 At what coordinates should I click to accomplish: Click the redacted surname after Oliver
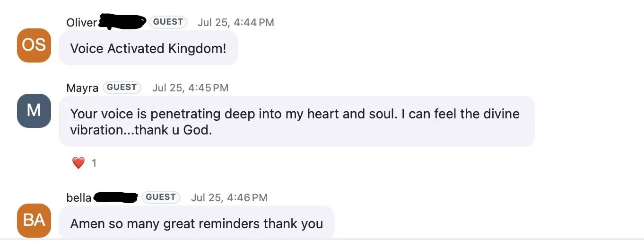point(122,22)
